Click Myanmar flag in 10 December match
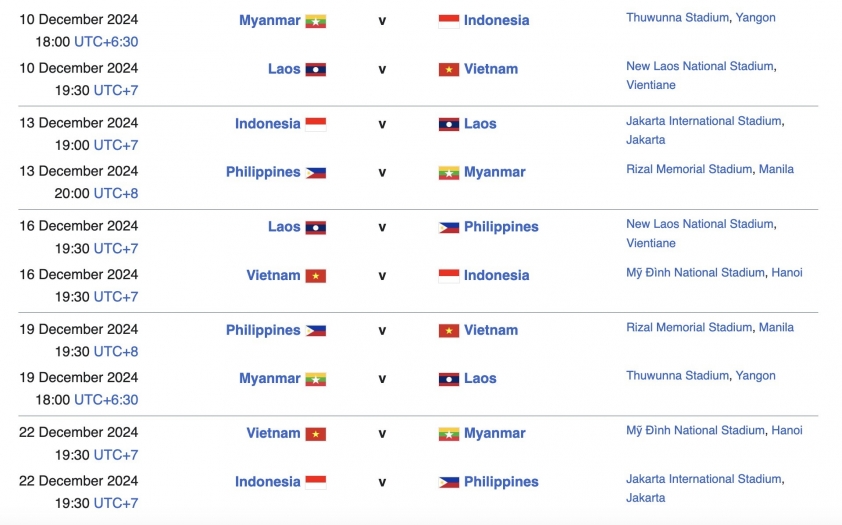The width and height of the screenshot is (842, 525). click(316, 21)
